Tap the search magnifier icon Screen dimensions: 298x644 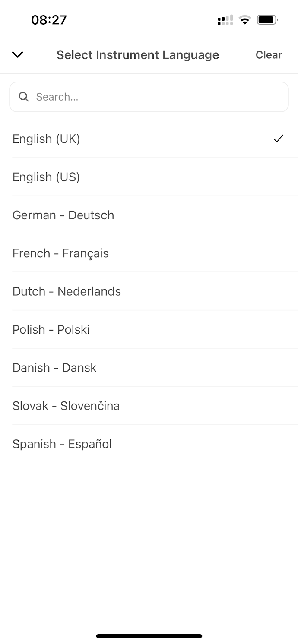point(24,97)
